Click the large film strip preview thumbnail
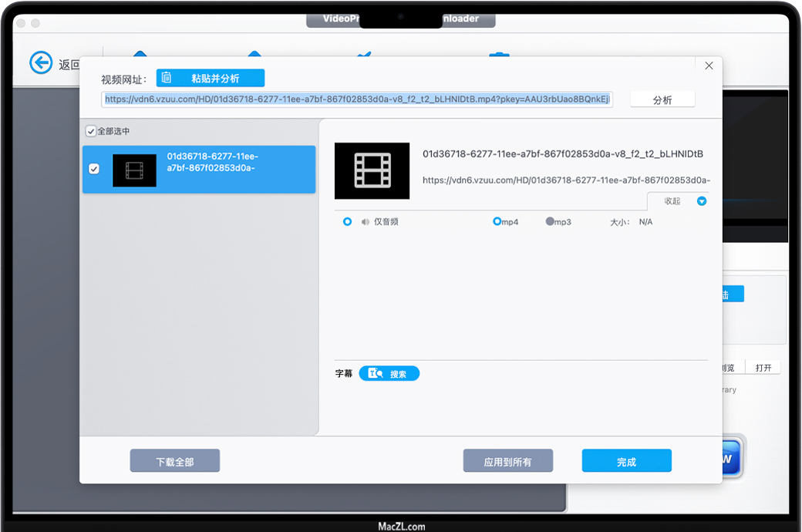 click(372, 171)
